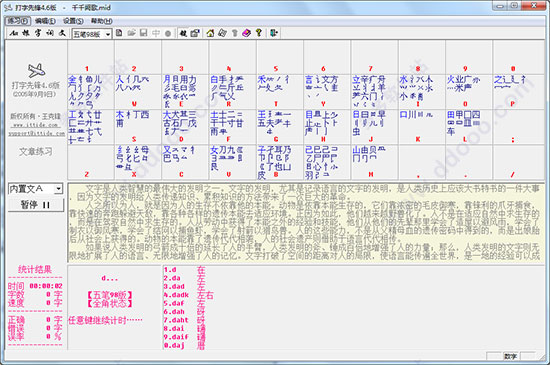Image resolution: width=550 pixels, height=365 pixels.
Task: Click the 数字 status bar indicator
Action: [x=511, y=356]
